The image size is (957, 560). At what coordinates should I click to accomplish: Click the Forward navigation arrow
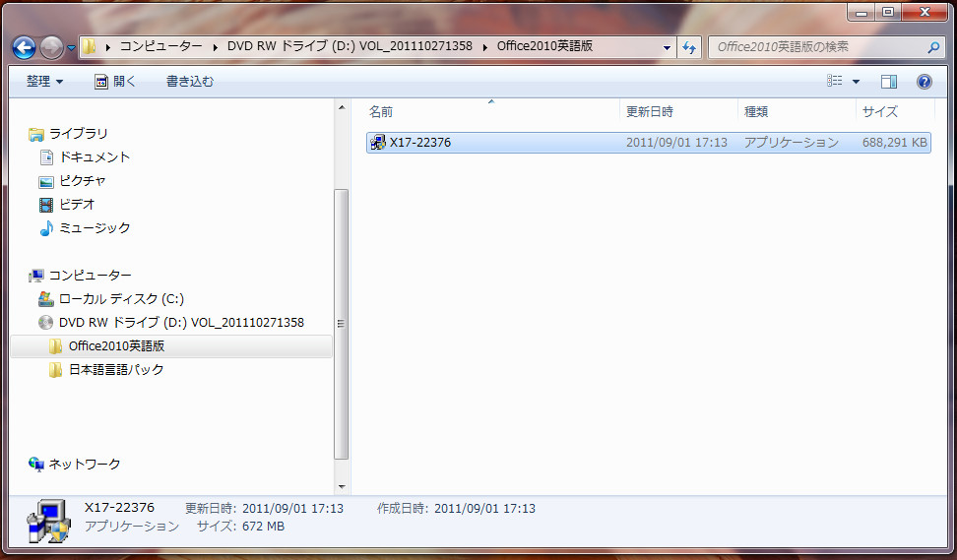51,47
